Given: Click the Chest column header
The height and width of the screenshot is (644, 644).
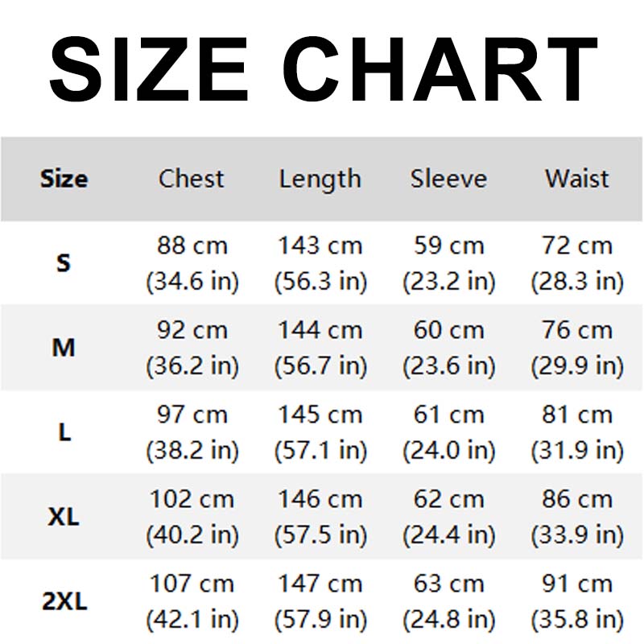Looking at the screenshot, I should [x=192, y=179].
